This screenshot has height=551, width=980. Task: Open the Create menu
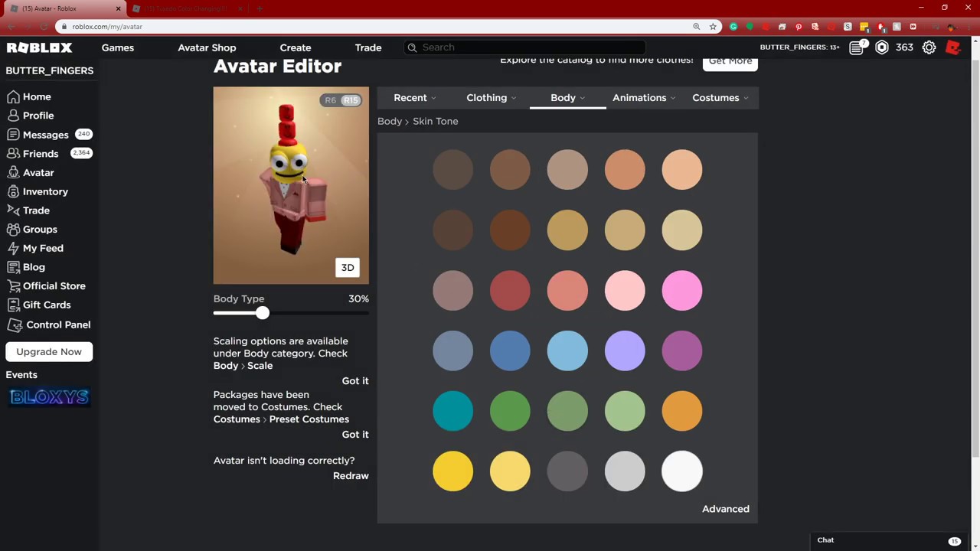(x=296, y=47)
